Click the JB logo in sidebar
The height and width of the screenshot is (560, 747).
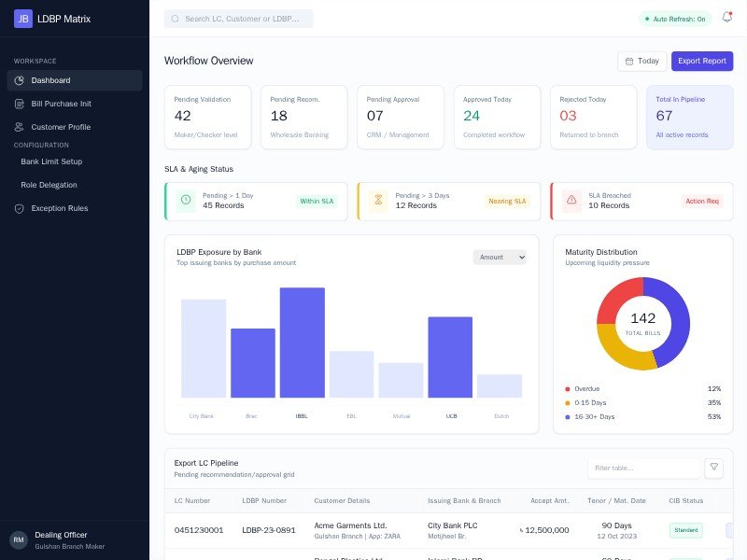(23, 18)
